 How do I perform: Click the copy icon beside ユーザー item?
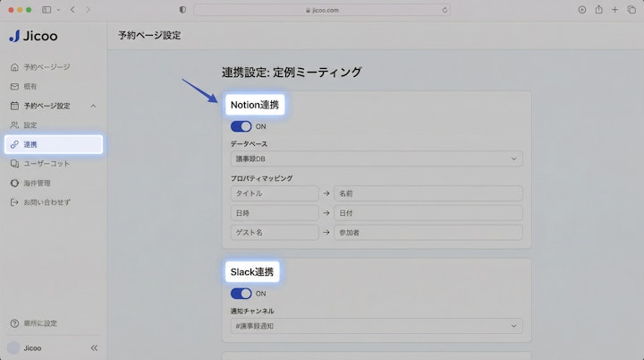pos(15,164)
